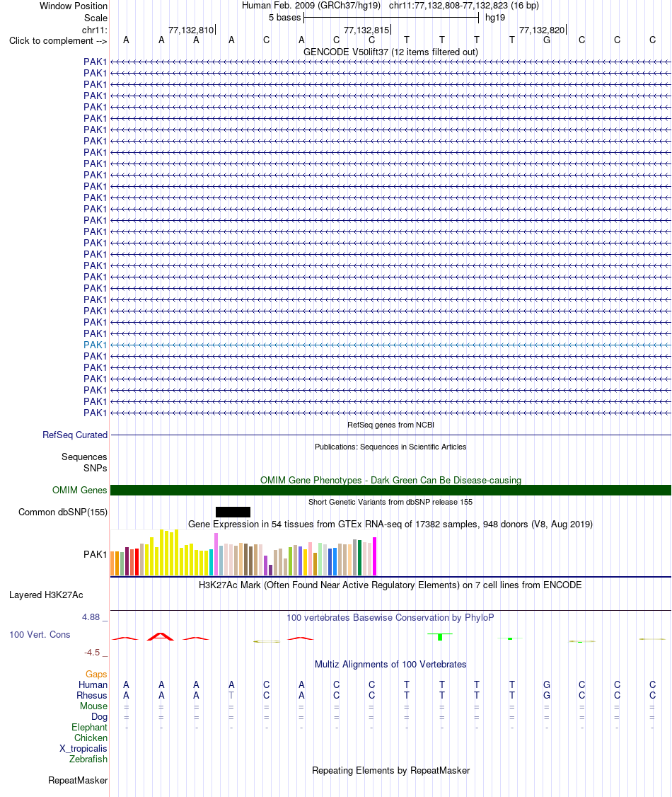Click the 77,132,820 position marker
Screen dimensions: 672x797
[x=542, y=30]
